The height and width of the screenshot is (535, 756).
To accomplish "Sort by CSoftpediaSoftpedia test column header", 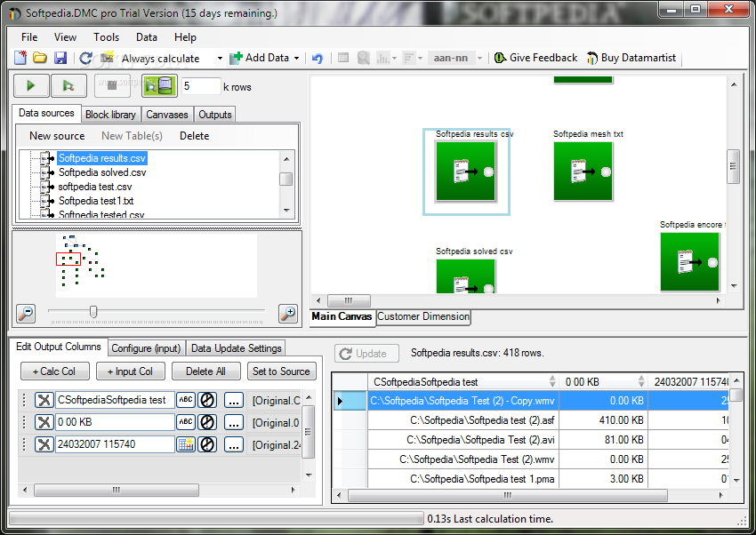I will tap(462, 382).
